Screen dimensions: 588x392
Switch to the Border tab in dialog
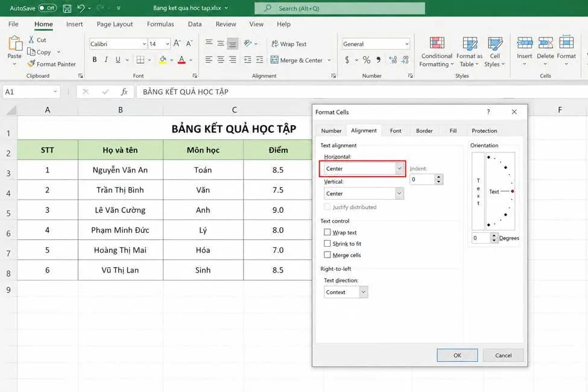[424, 130]
